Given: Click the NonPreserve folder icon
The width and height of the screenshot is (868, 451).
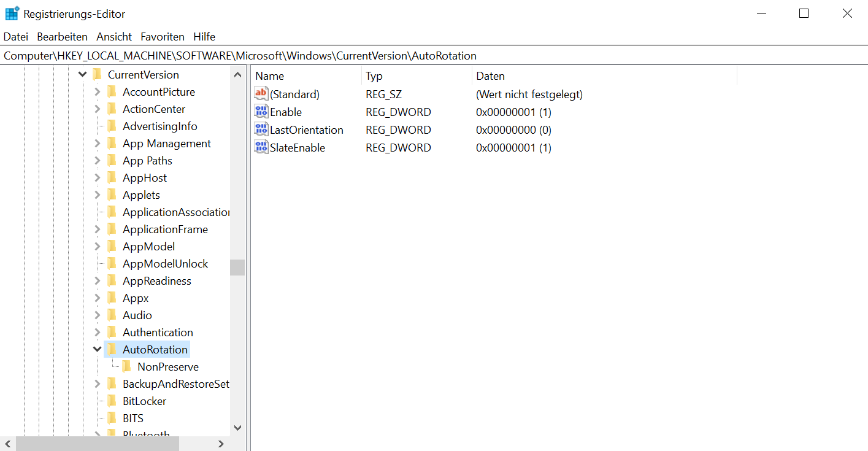Looking at the screenshot, I should click(126, 366).
